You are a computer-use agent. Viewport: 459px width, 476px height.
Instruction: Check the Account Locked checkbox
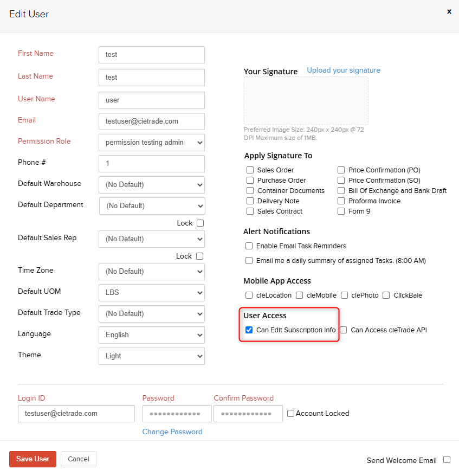pos(290,414)
